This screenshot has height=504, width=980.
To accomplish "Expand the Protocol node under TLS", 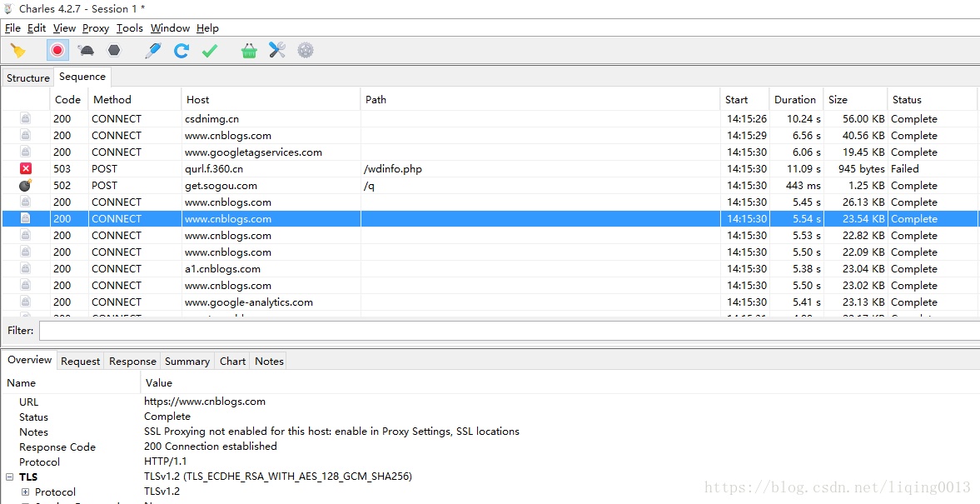I will [25, 492].
